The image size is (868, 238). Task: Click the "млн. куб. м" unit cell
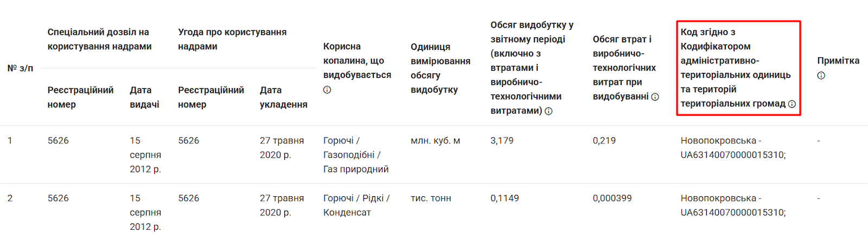pos(435,141)
